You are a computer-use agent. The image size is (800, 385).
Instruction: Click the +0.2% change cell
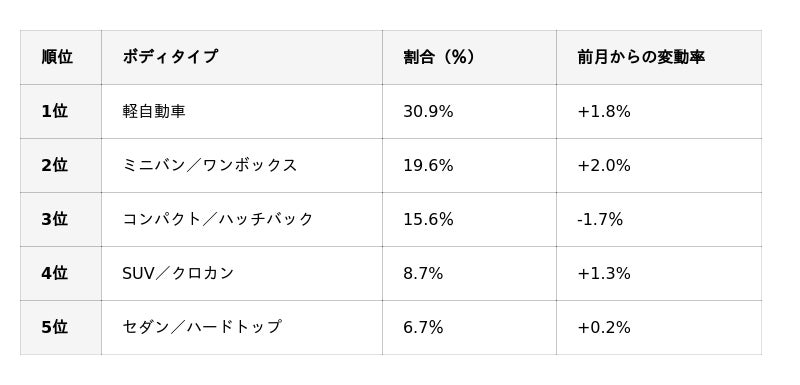659,327
